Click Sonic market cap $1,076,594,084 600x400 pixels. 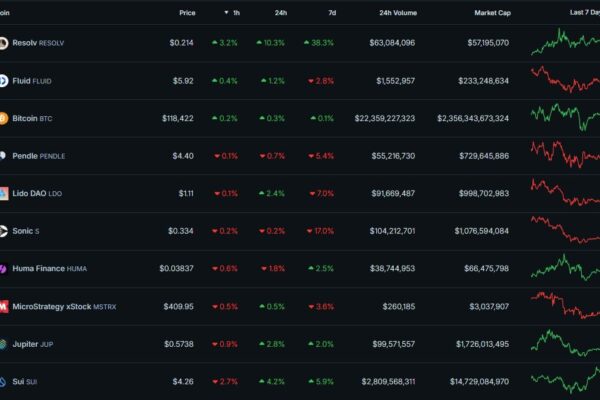tap(482, 231)
